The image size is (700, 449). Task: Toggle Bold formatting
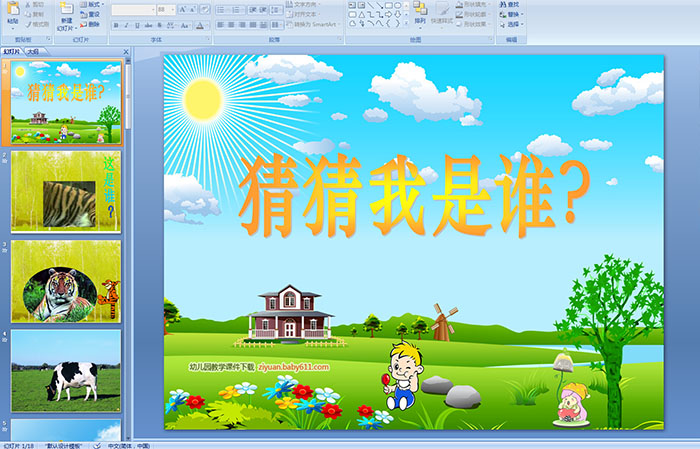[116, 25]
